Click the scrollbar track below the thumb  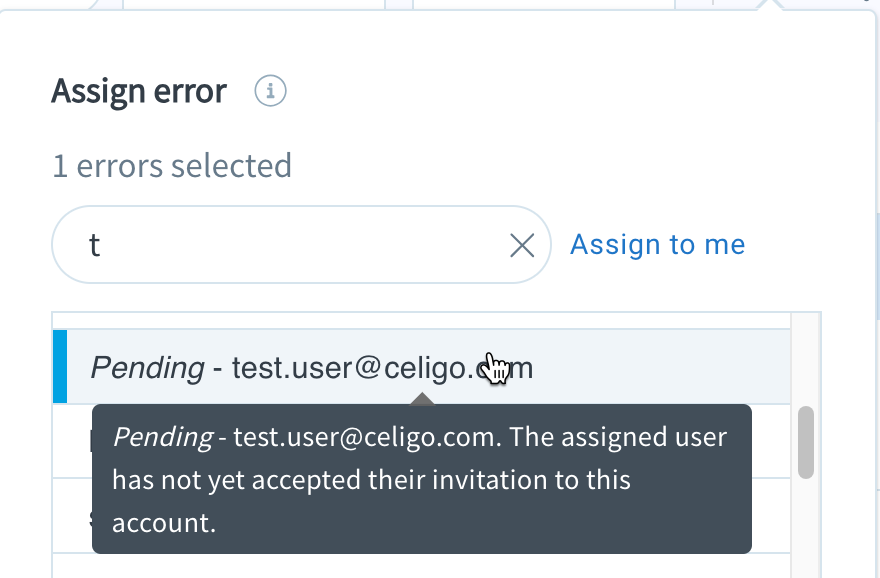806,527
